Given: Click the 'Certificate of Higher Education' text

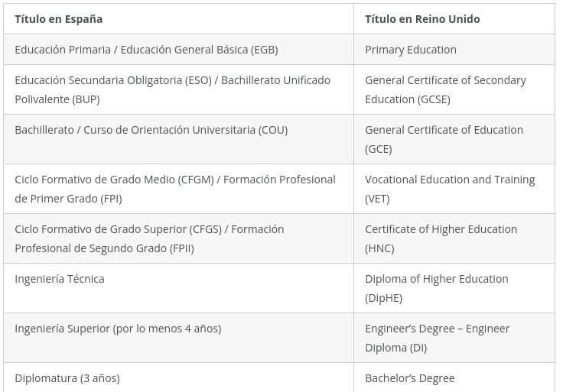Looking at the screenshot, I should pos(441,229).
